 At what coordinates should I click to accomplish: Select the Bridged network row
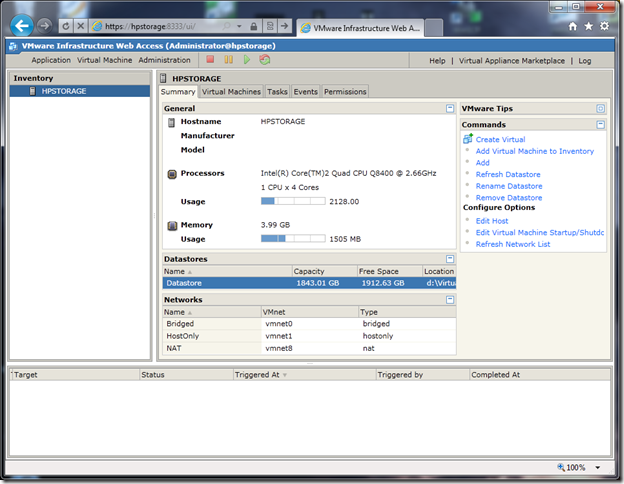309,324
